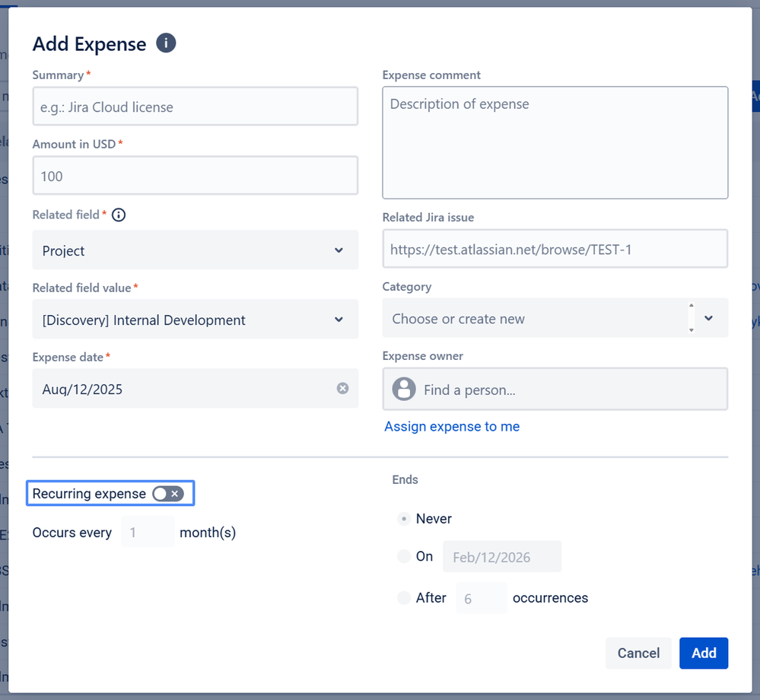Click the person avatar in Expense owner
Viewport: 760px width, 700px height.
[404, 389]
